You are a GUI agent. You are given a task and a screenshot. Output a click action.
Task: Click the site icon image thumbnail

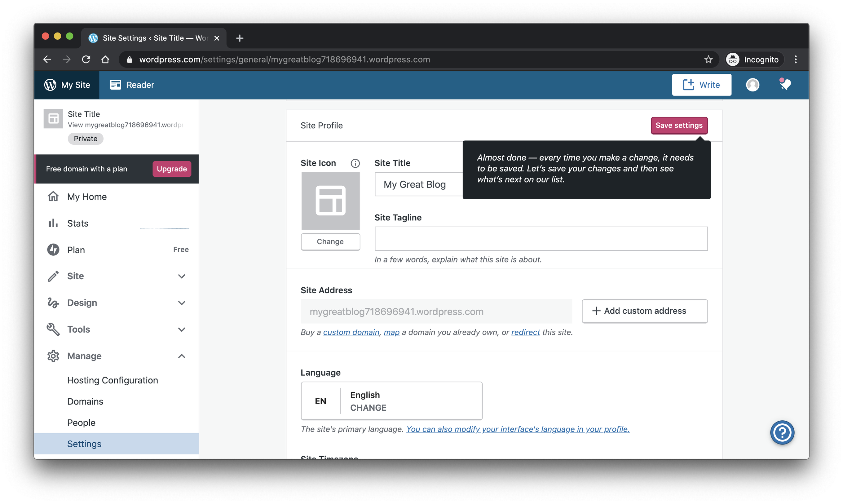330,201
